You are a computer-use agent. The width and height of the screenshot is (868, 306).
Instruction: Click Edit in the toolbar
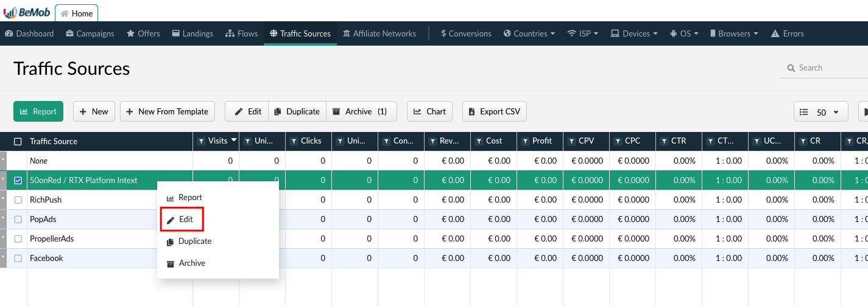(x=247, y=111)
